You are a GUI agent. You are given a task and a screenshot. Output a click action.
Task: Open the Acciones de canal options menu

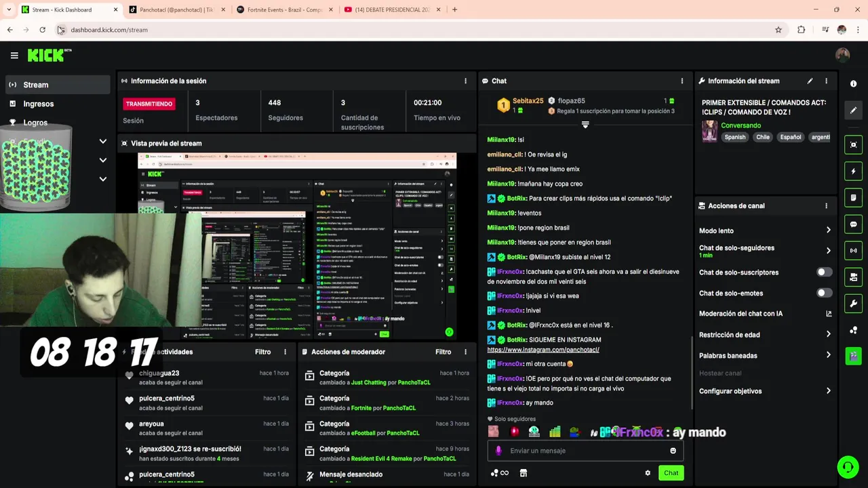click(826, 205)
